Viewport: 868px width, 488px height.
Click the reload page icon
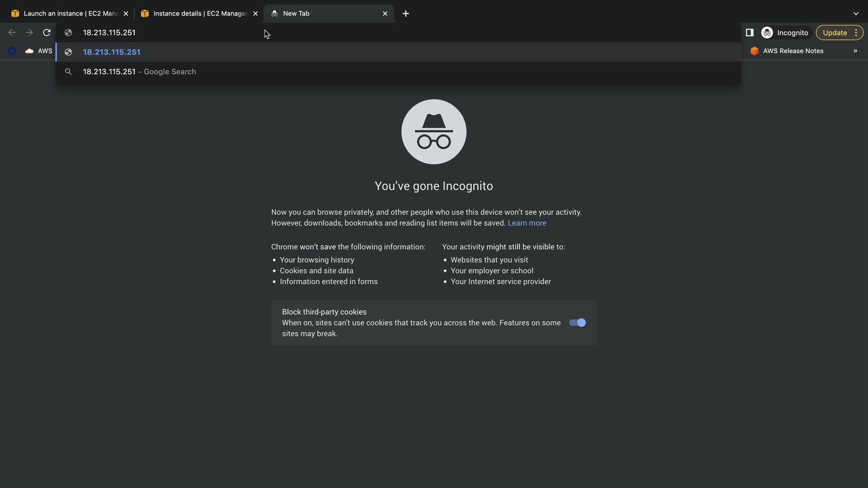coord(47,33)
